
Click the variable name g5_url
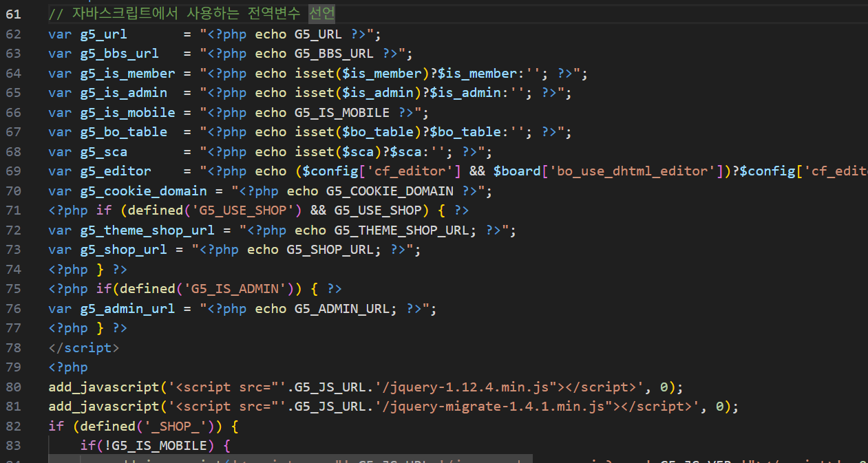tap(103, 34)
